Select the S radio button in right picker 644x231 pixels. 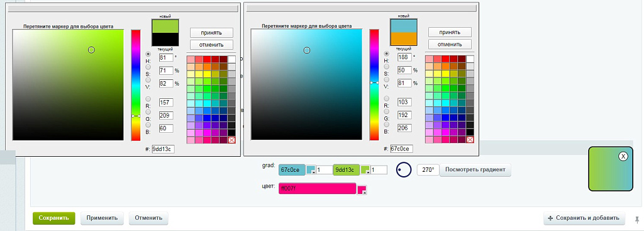click(387, 67)
